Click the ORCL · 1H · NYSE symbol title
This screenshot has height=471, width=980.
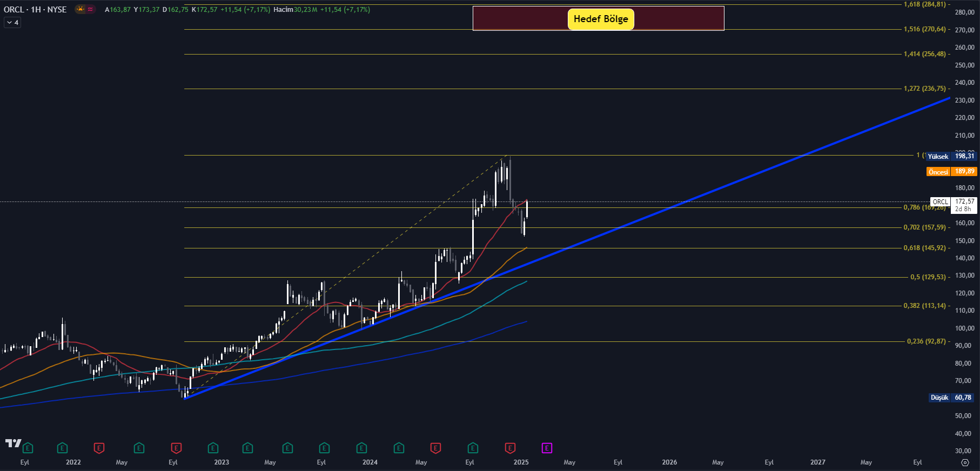point(35,9)
